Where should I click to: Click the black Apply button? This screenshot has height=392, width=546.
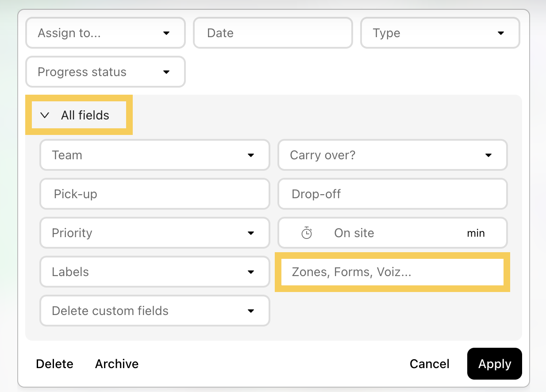pyautogui.click(x=495, y=364)
